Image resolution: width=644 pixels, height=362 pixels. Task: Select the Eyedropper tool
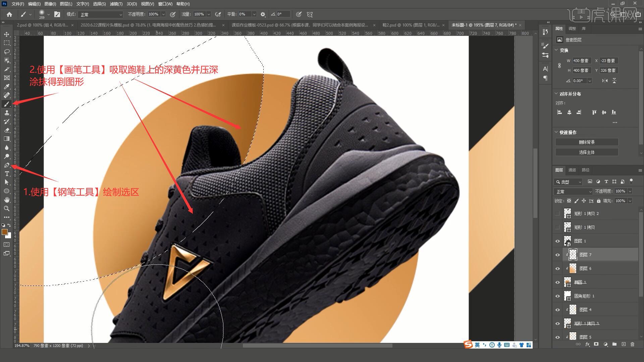click(x=7, y=86)
